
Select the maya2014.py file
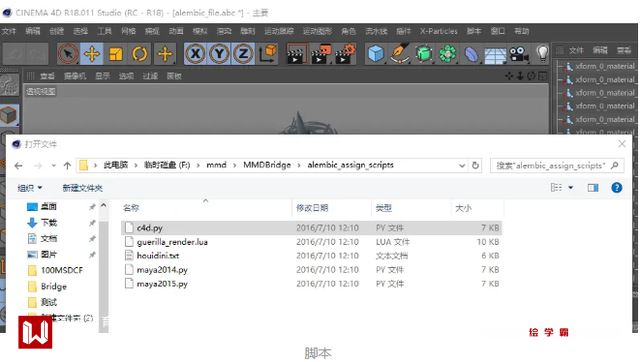[311, 269]
